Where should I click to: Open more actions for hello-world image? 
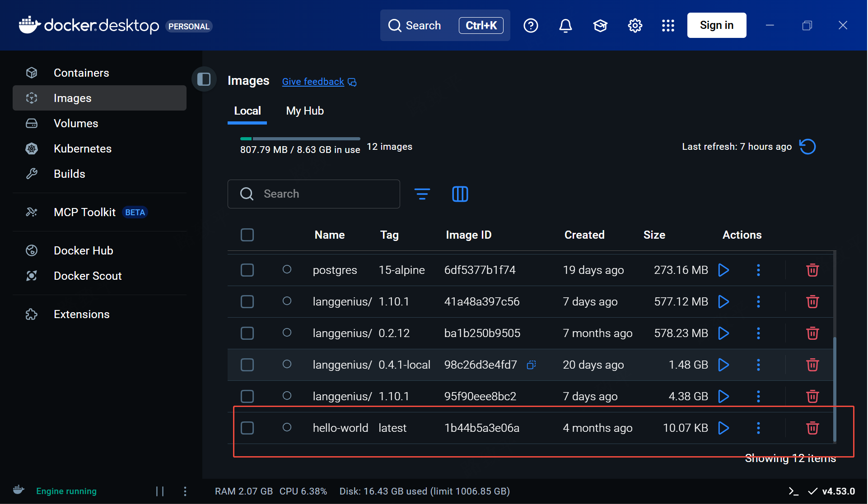click(758, 428)
